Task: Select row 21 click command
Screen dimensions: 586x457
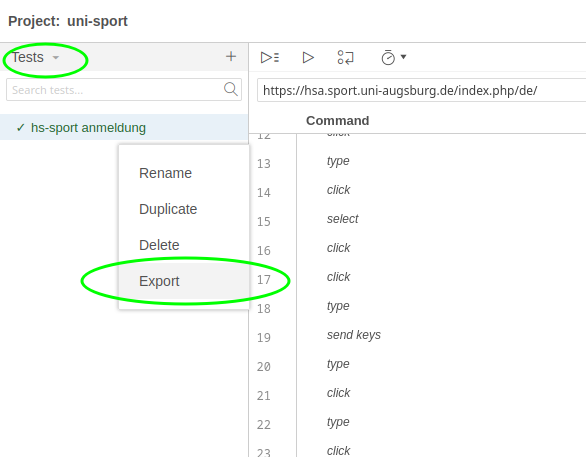Action: point(417,393)
